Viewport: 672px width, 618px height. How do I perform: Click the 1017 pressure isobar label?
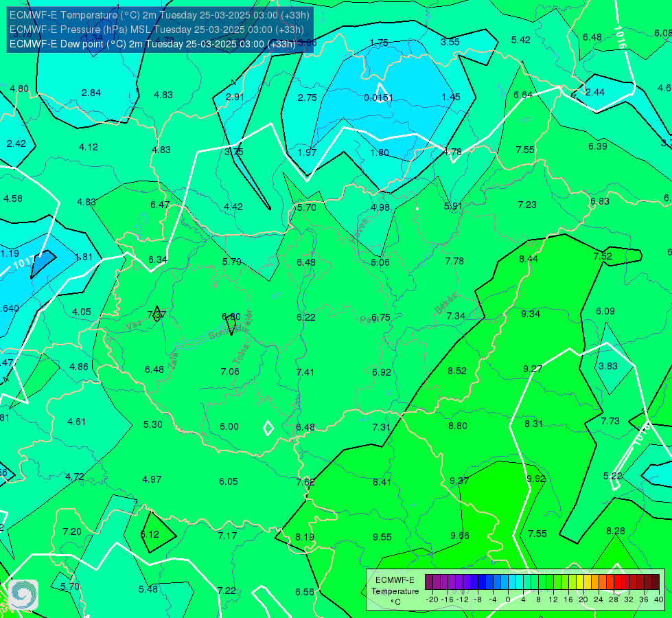(x=25, y=262)
